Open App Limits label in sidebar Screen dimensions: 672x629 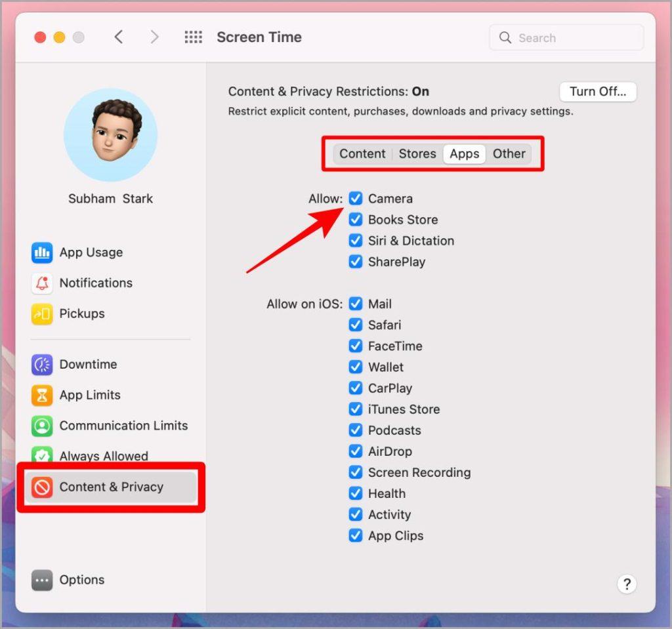tap(90, 395)
